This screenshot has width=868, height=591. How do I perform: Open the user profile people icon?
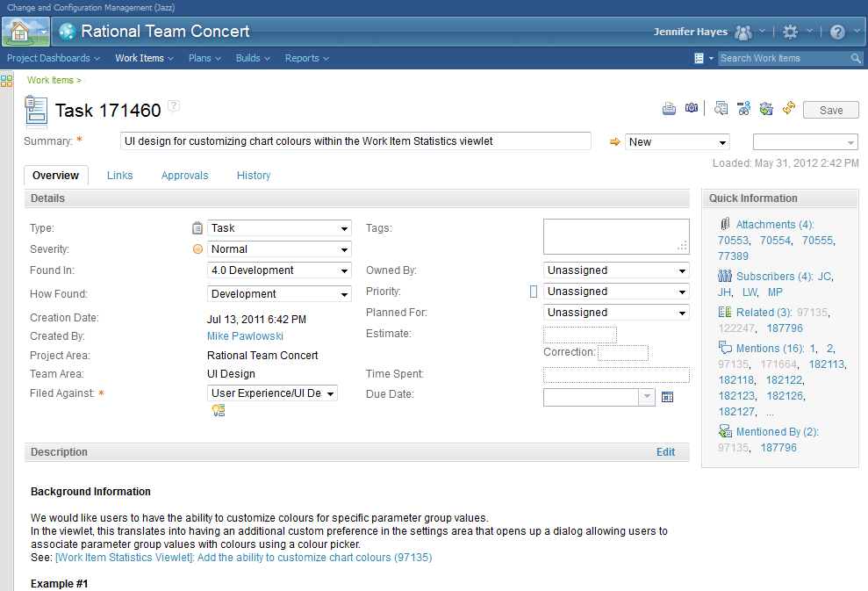(743, 32)
